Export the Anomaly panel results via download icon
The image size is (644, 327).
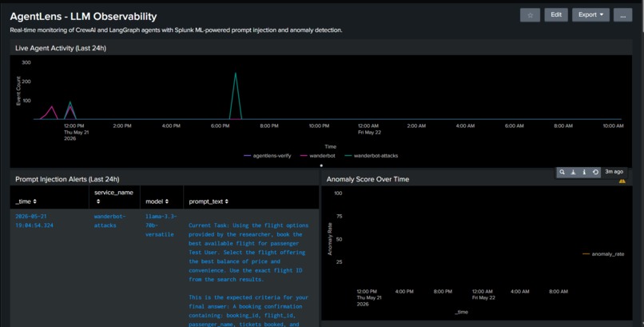click(574, 172)
